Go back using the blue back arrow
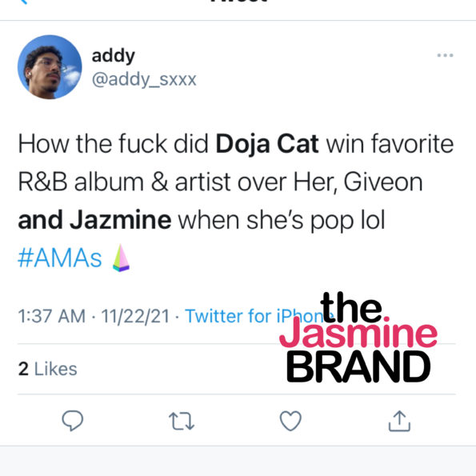 pos(24,2)
